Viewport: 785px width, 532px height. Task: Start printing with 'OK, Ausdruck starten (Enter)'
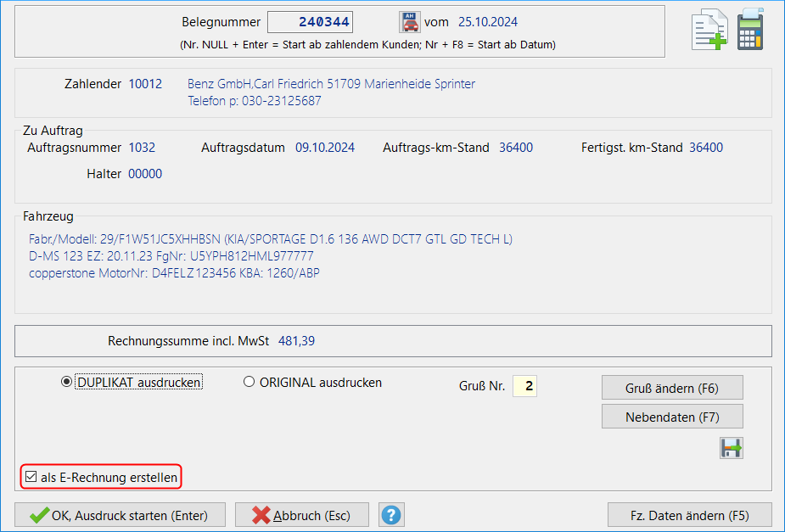pos(119,514)
